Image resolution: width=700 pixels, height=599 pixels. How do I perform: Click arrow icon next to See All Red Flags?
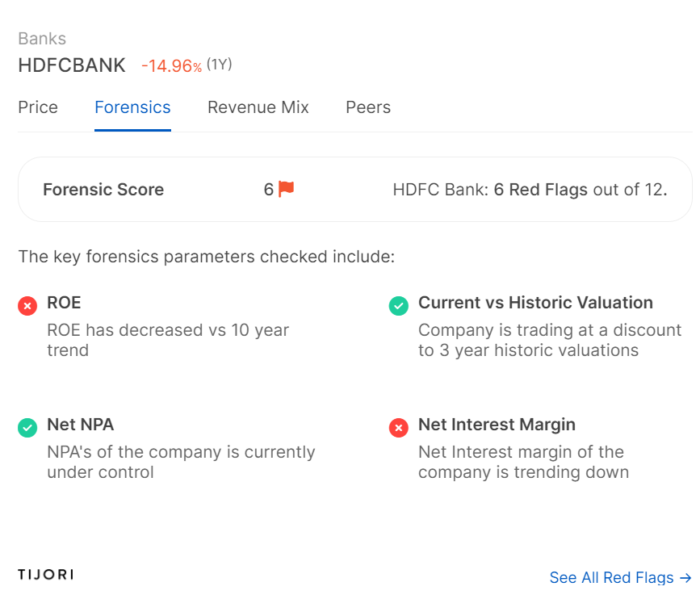coord(685,578)
